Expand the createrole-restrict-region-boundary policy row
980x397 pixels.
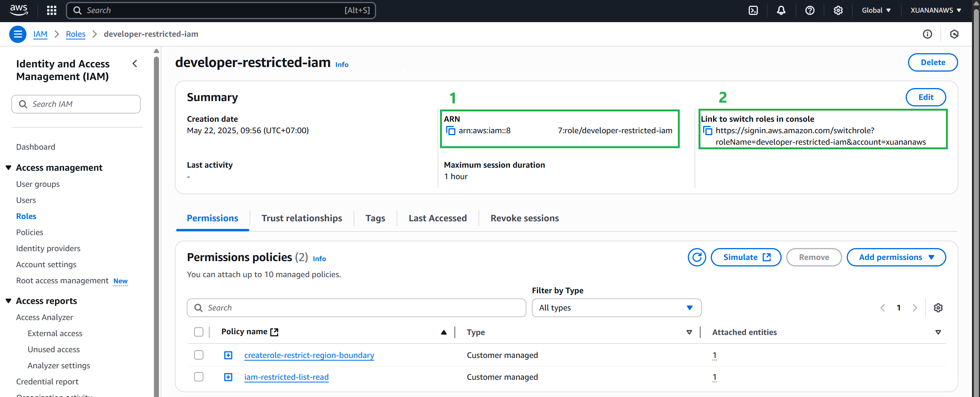[228, 355]
